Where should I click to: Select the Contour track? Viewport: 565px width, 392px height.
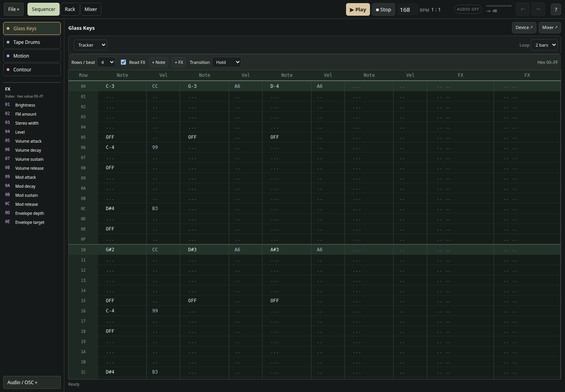pyautogui.click(x=32, y=69)
